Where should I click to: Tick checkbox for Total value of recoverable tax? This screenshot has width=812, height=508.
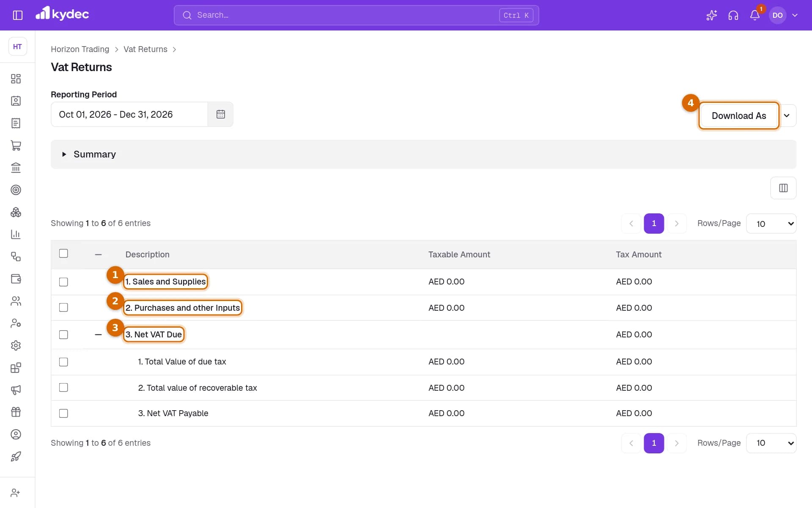(x=63, y=387)
